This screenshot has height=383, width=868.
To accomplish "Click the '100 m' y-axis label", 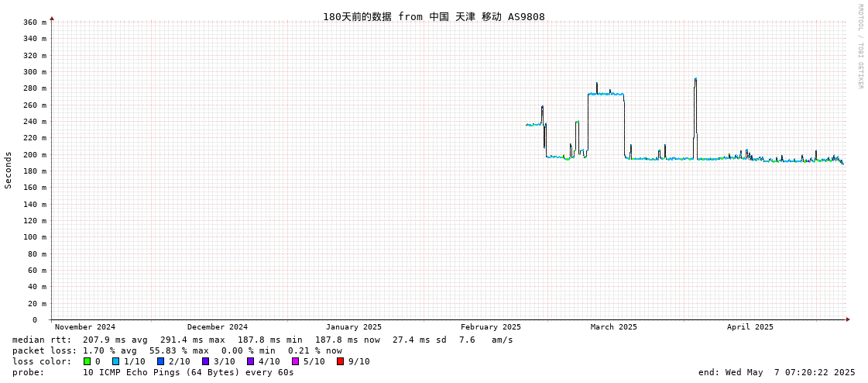I will [x=36, y=236].
